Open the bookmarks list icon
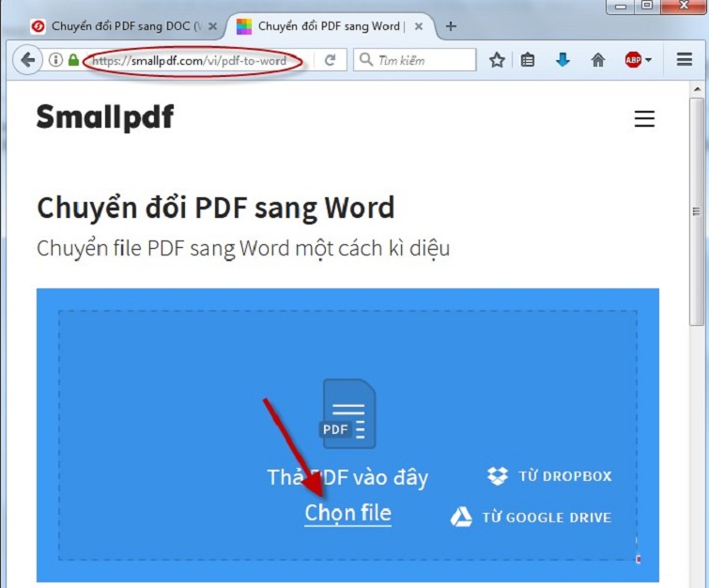The height and width of the screenshot is (588, 709). click(x=528, y=60)
